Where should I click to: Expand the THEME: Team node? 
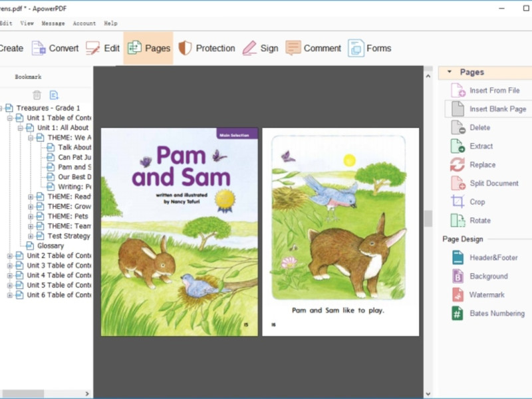pos(31,226)
